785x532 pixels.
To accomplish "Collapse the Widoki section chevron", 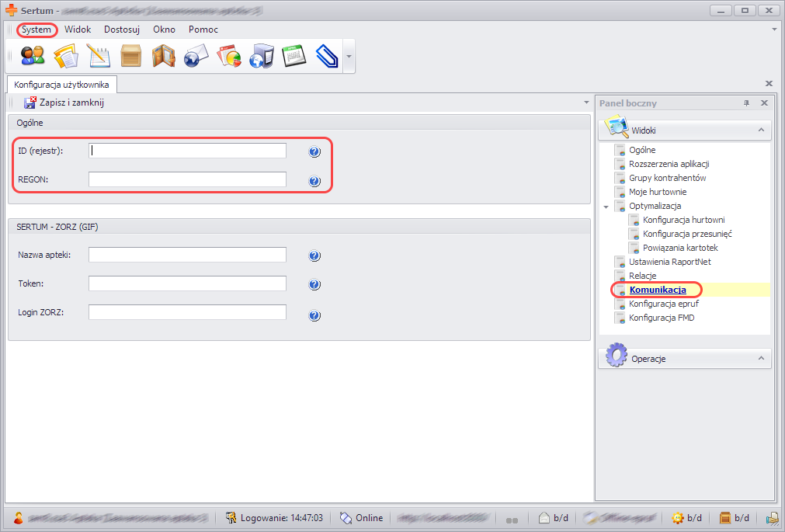I will [x=760, y=130].
